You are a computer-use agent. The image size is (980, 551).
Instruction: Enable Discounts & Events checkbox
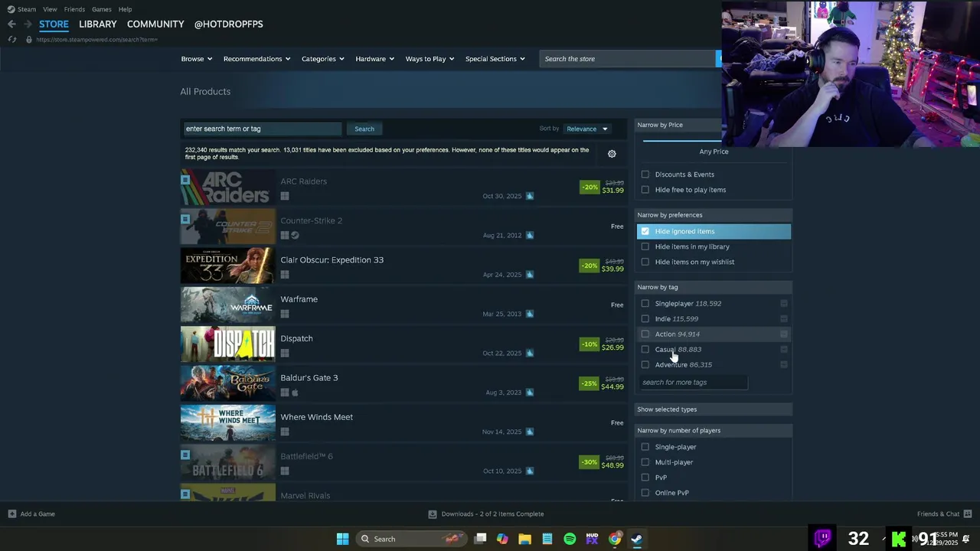[x=645, y=174]
